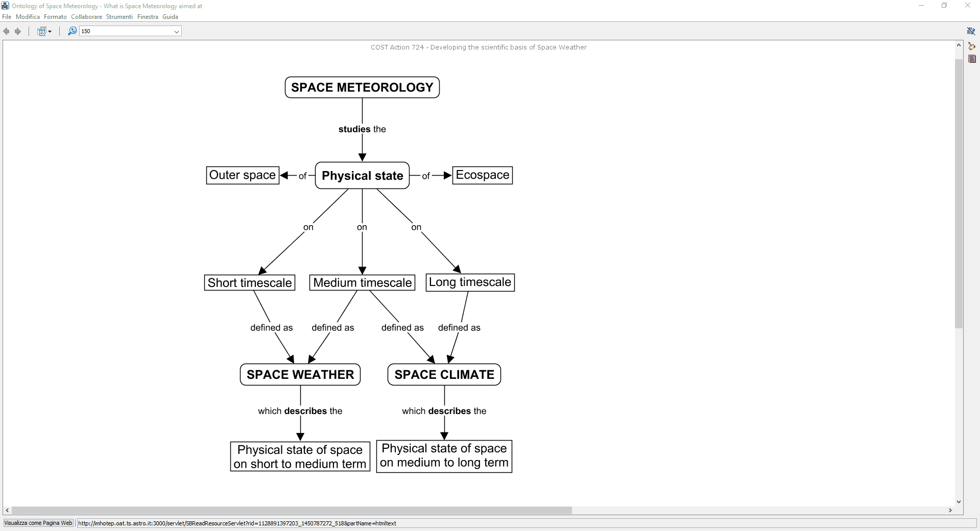Click the 'which describes the' label under SPACE WEATHER
Image resolution: width=980 pixels, height=531 pixels.
click(300, 411)
